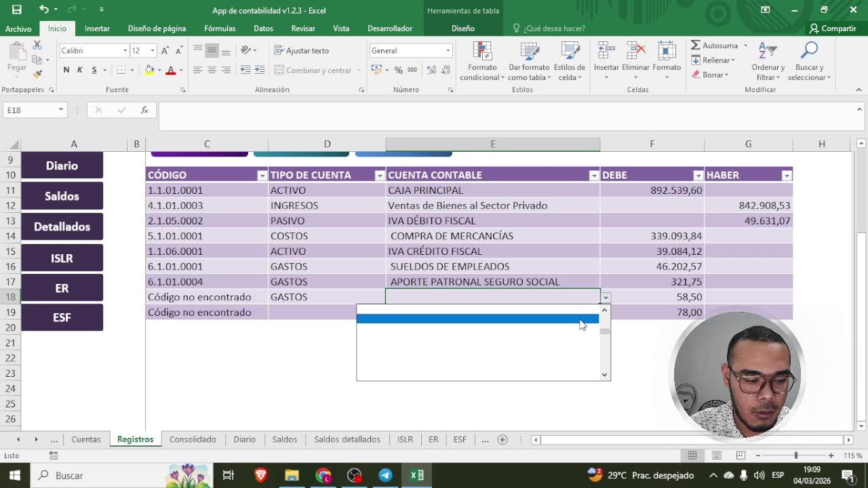Open fill color dropdown arrow
868x488 pixels.
tap(159, 70)
